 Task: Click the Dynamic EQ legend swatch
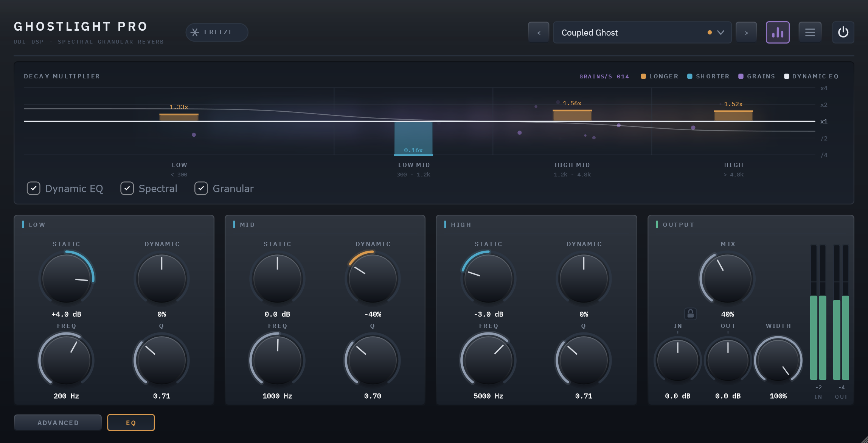787,76
